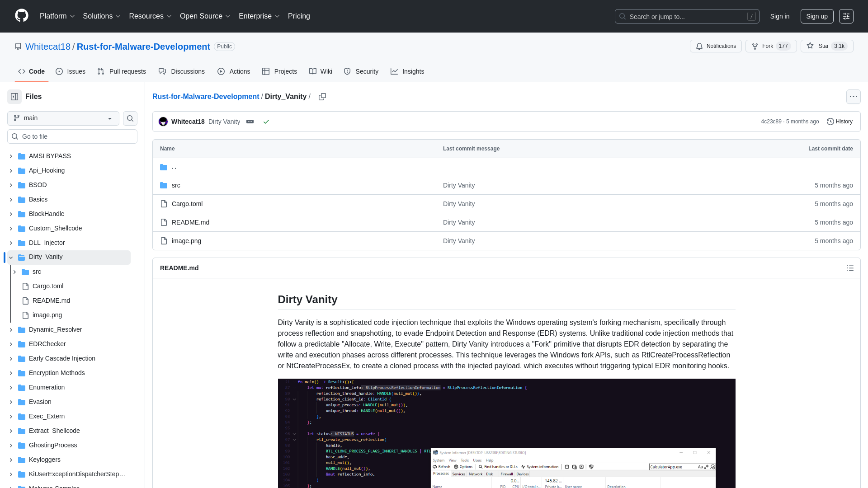Click the file tree search icon
Image resolution: width=868 pixels, height=488 pixels.
coord(130,118)
